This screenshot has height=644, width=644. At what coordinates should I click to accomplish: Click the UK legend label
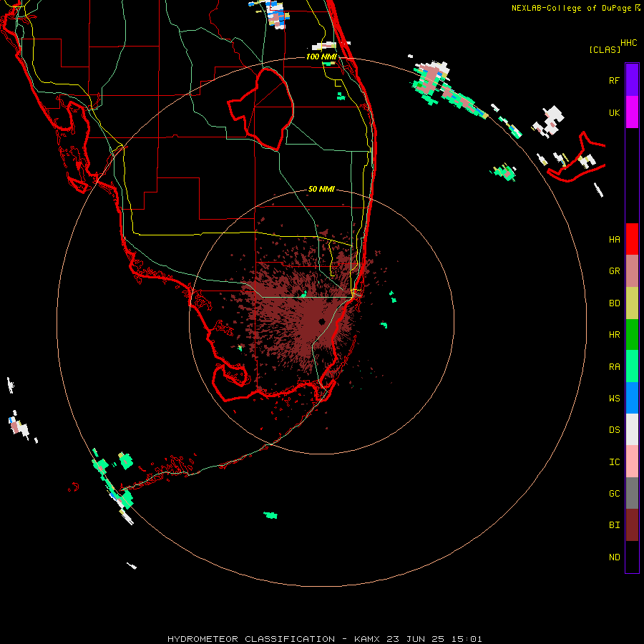point(614,112)
